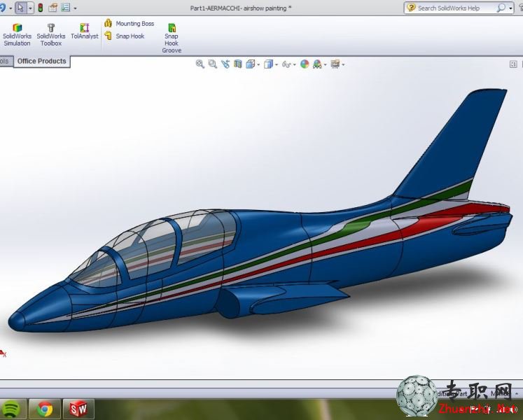
Task: Click Edit Appearance color ball icon
Action: (305, 64)
